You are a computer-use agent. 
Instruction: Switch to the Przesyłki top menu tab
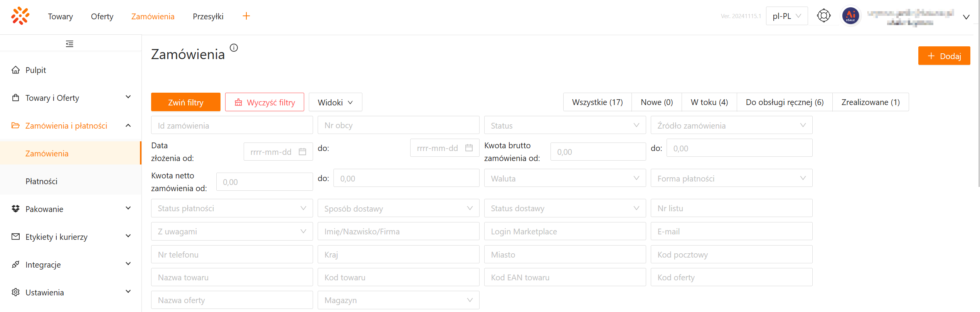point(208,16)
